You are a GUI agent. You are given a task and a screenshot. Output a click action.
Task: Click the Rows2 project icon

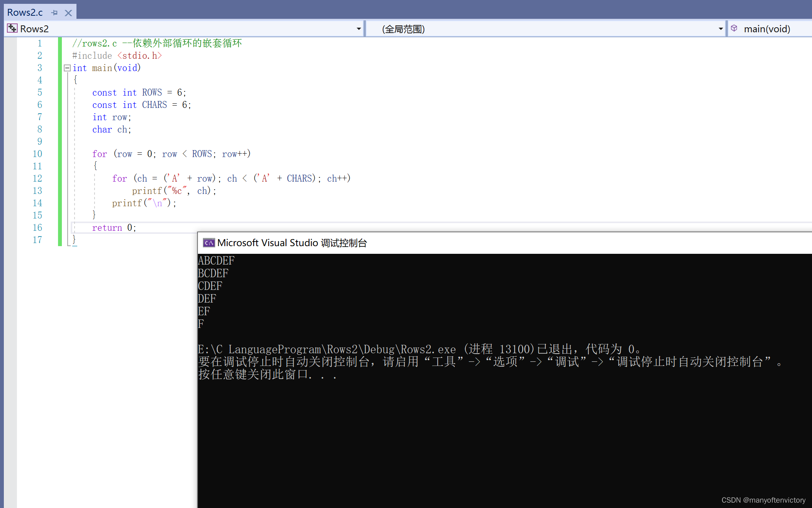click(x=12, y=28)
